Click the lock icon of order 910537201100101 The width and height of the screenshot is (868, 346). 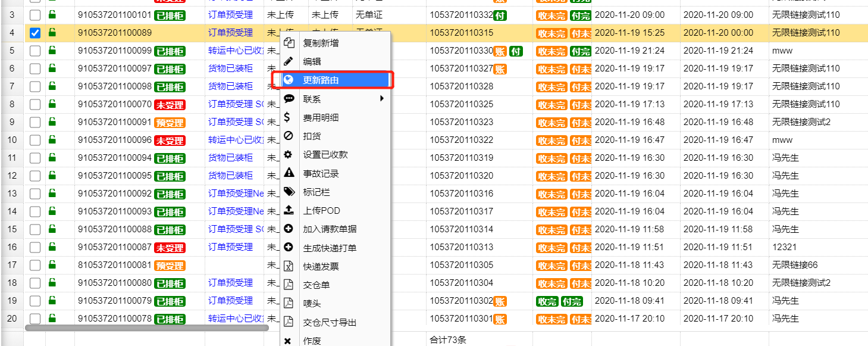(52, 14)
